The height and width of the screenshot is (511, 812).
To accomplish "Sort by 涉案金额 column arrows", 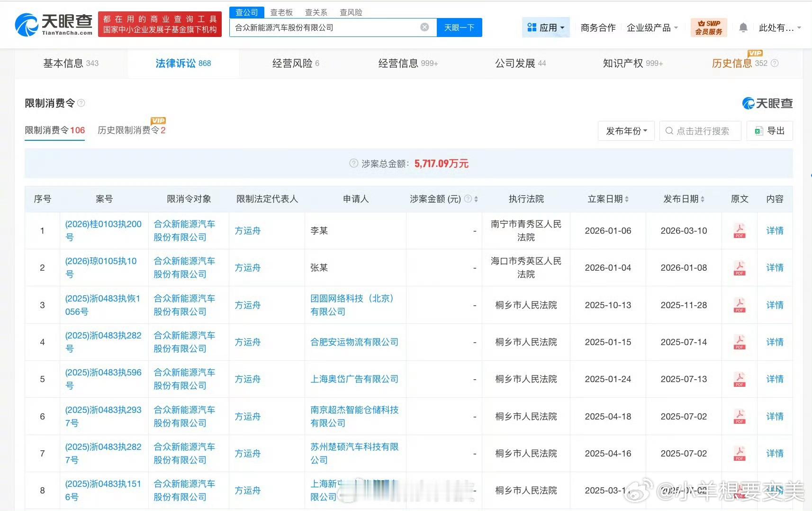I will click(476, 199).
